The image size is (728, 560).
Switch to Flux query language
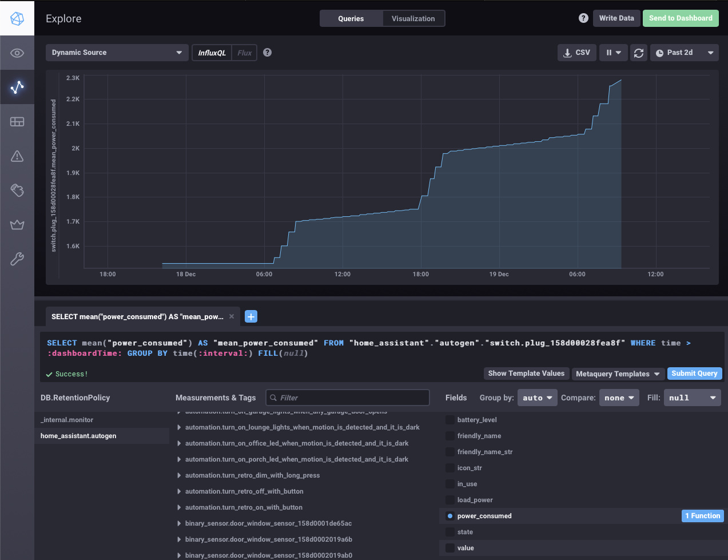244,53
